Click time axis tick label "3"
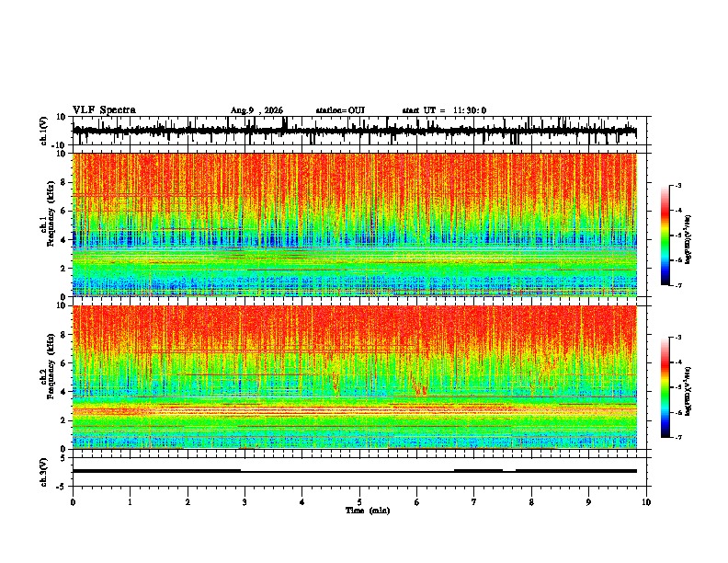Image resolution: width=728 pixels, height=563 pixels. click(x=245, y=502)
